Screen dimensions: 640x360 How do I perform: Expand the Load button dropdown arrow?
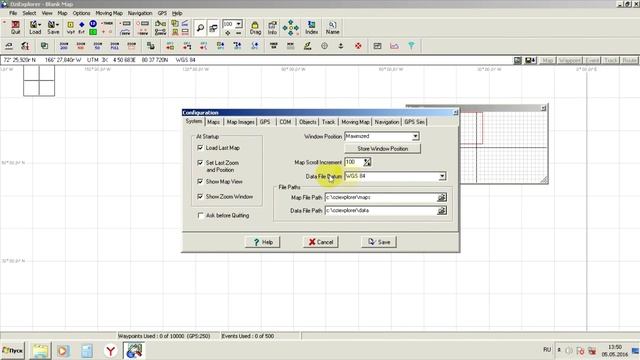coord(40,24)
